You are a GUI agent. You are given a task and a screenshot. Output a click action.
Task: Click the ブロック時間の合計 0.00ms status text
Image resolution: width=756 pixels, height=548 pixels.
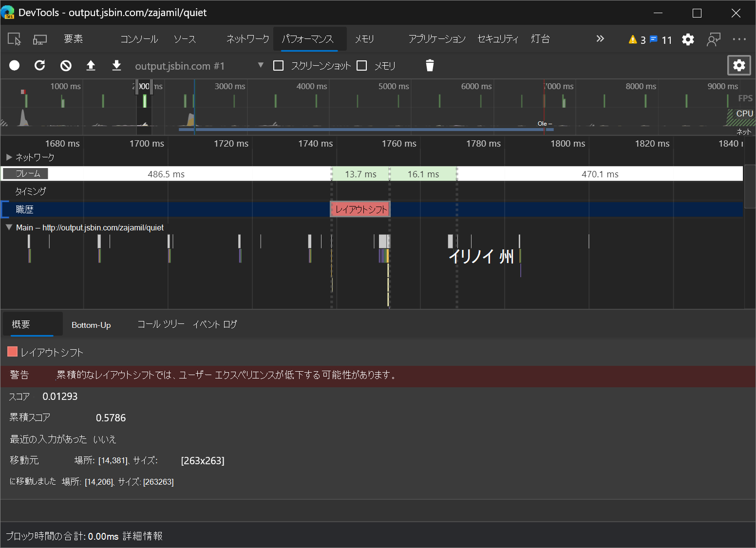[62, 536]
